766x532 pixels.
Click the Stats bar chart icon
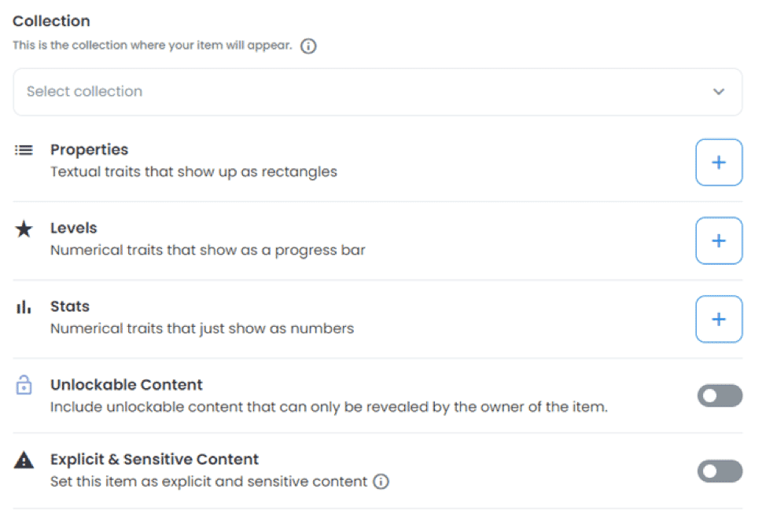point(24,307)
